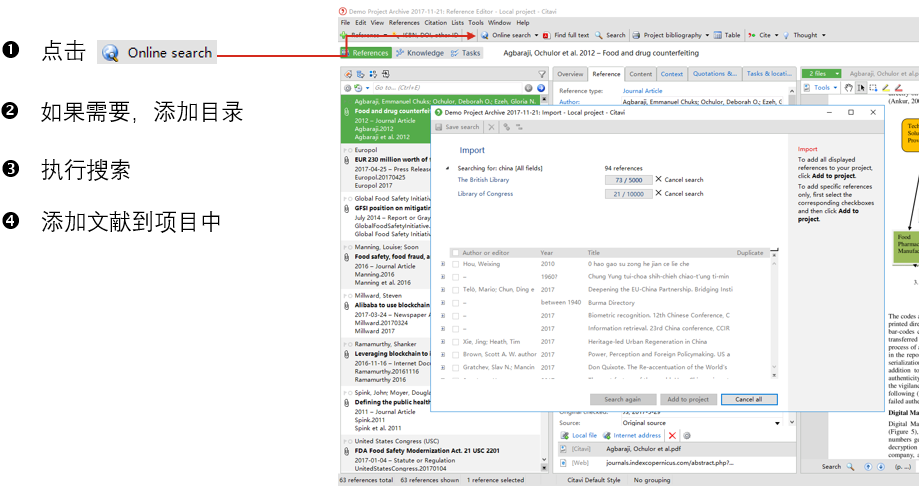Click the Find full text PDF icon

pyautogui.click(x=546, y=35)
